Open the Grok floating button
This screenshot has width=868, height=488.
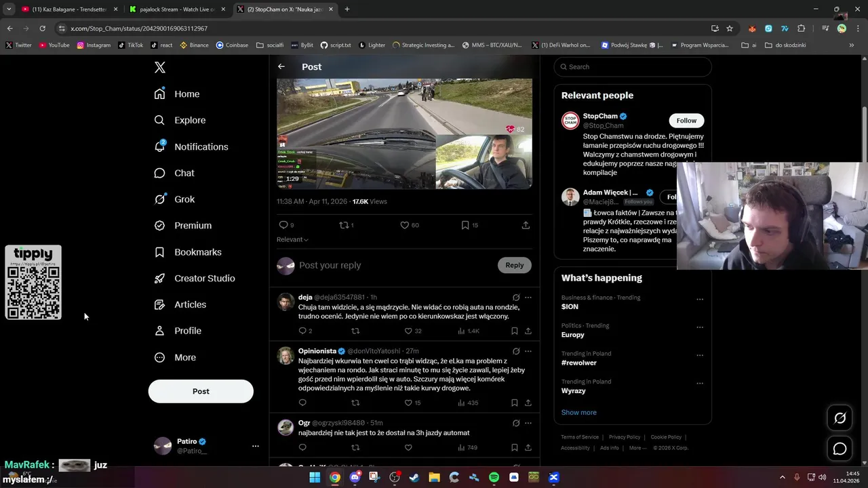tap(840, 418)
